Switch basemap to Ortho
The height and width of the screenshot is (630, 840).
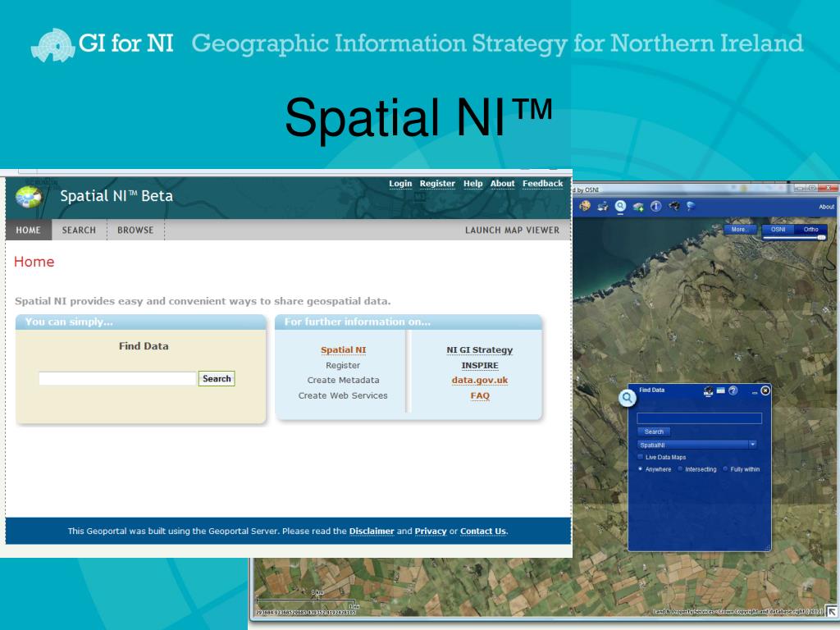810,230
